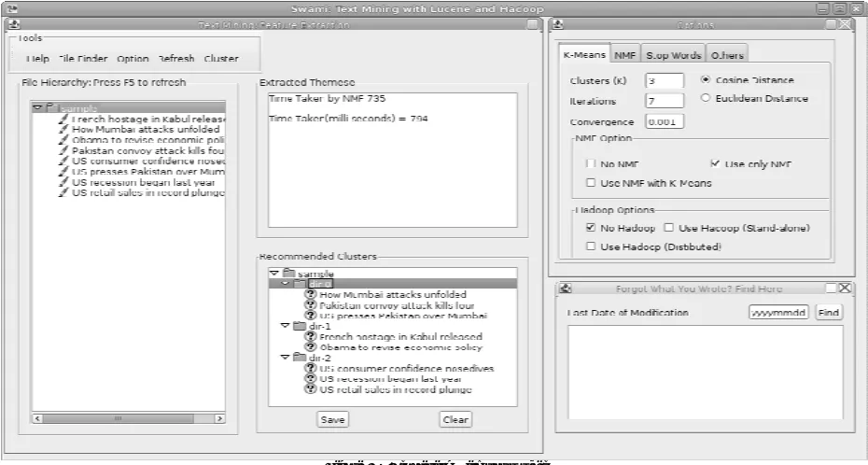Click the Swami main window system icon

tap(14, 7)
